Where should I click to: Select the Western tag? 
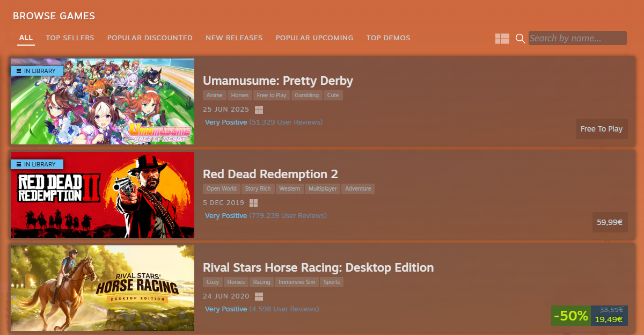click(x=290, y=188)
